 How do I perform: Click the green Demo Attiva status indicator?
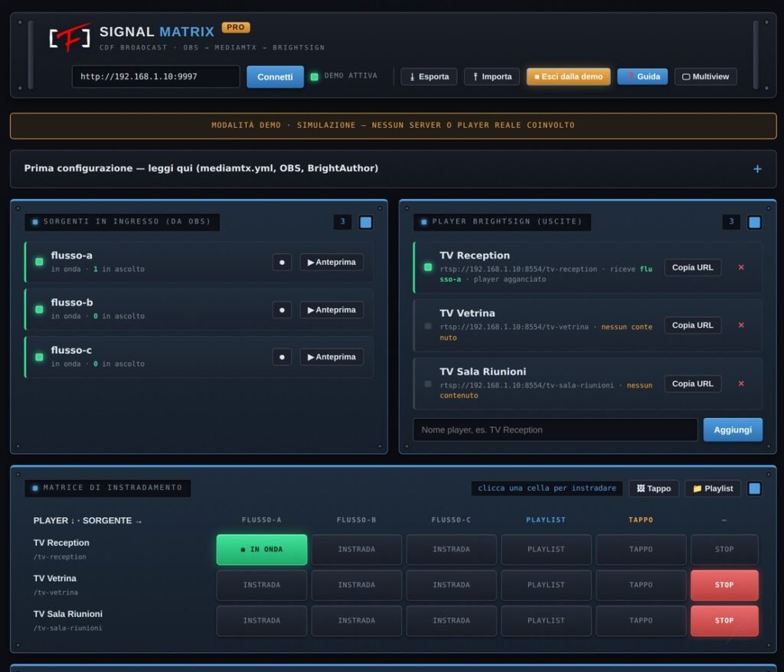coord(314,77)
